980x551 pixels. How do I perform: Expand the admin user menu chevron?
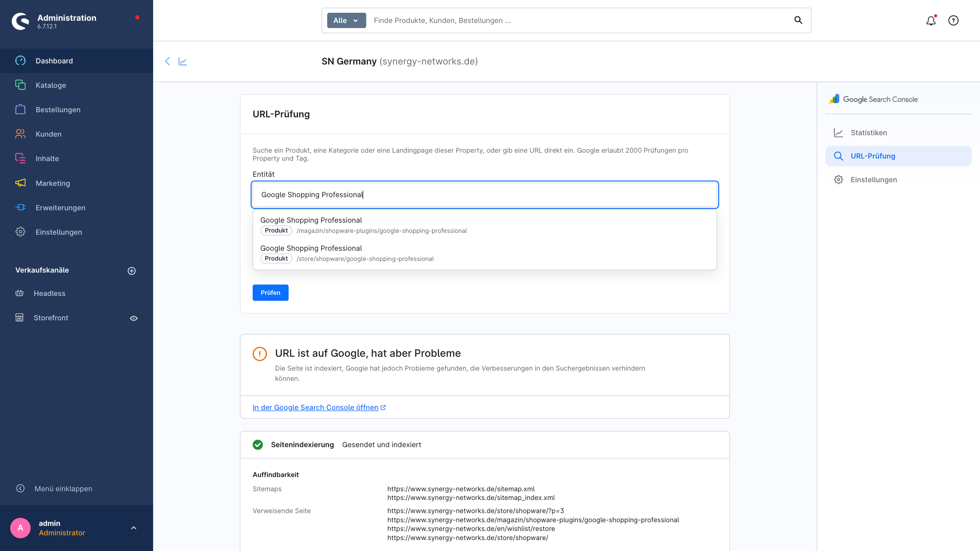tap(133, 528)
